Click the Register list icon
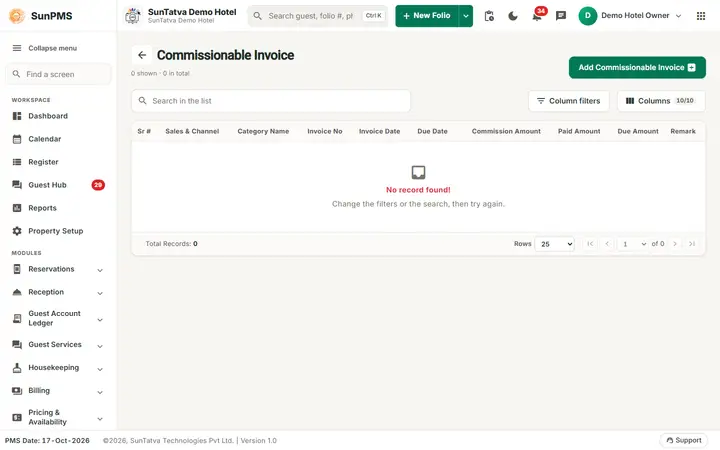Image resolution: width=720 pixels, height=450 pixels. coord(17,162)
